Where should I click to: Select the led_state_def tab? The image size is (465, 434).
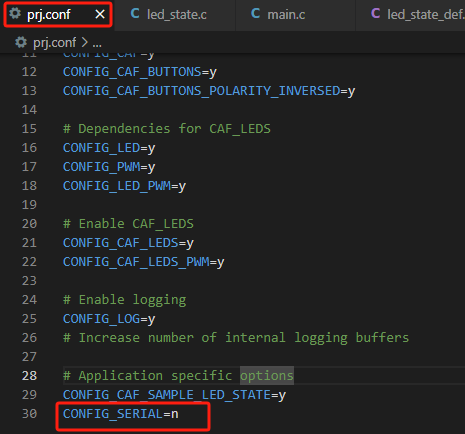pos(417,14)
